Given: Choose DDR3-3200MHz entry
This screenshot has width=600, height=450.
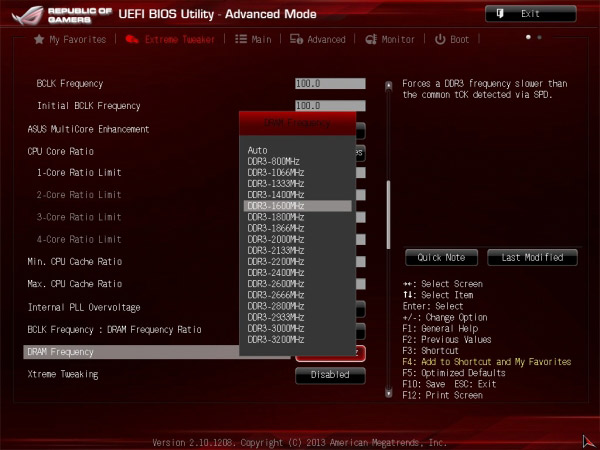Looking at the screenshot, I should 297,339.
